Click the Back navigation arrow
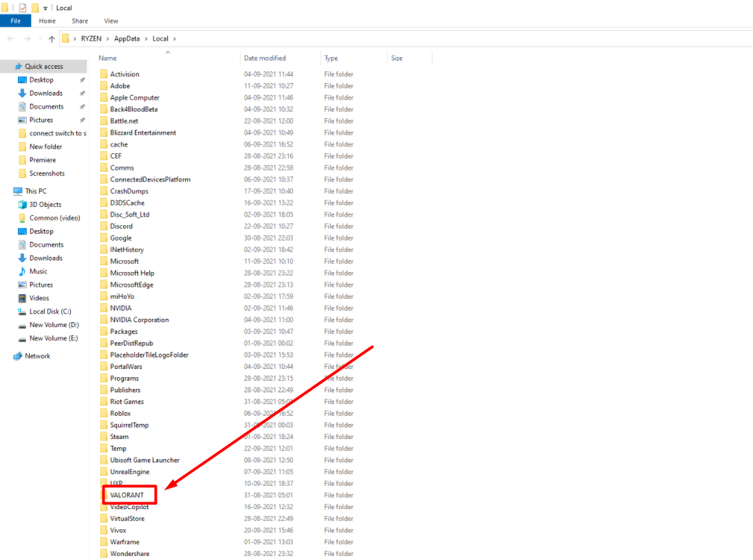753x560 pixels. point(10,38)
